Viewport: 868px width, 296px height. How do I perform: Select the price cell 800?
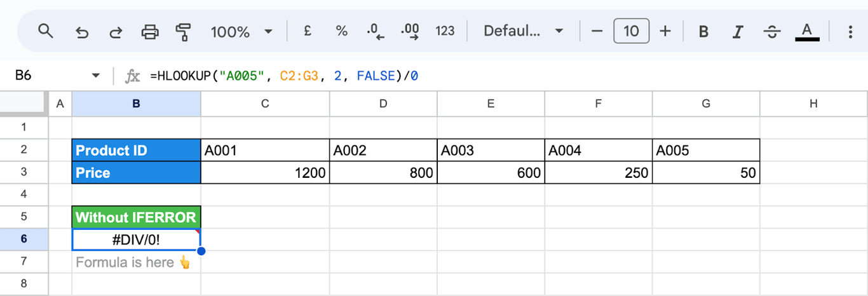pyautogui.click(x=383, y=172)
